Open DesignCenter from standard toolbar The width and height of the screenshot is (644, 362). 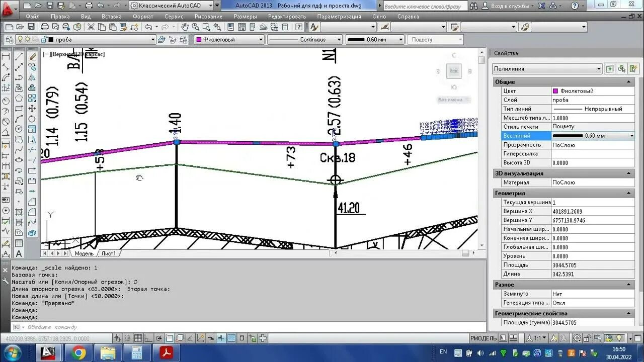[x=242, y=27]
